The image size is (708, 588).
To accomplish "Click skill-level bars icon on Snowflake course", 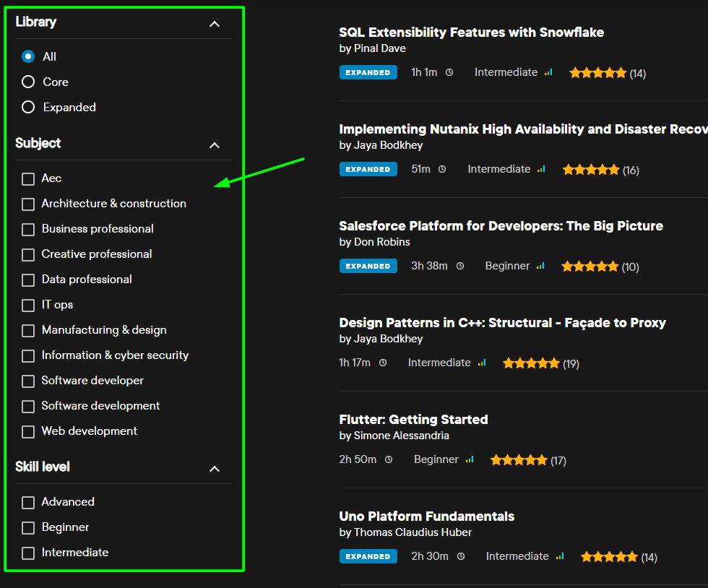I will (548, 72).
